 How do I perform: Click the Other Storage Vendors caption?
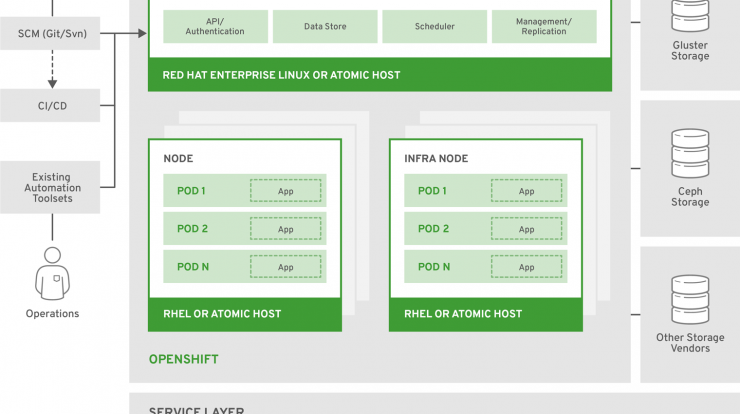pyautogui.click(x=690, y=343)
